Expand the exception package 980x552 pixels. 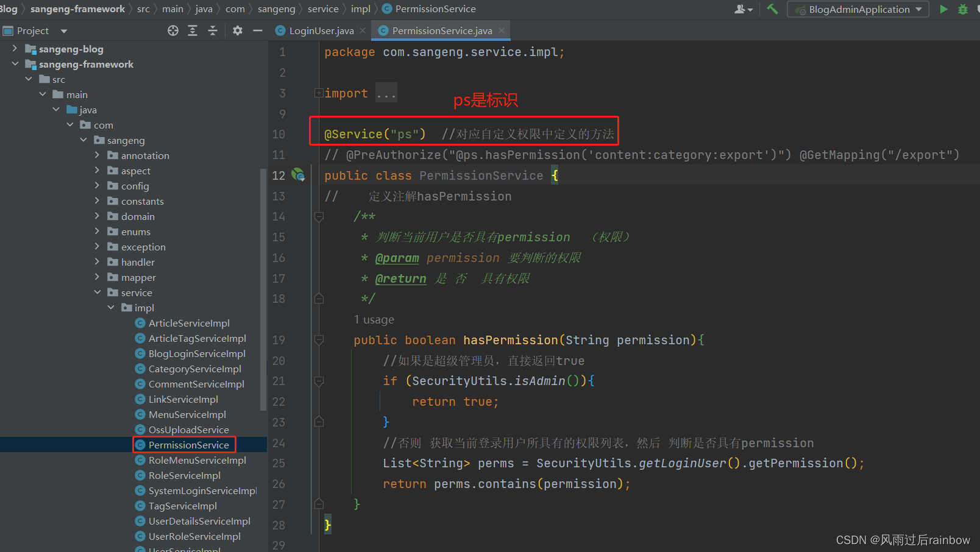coord(97,247)
